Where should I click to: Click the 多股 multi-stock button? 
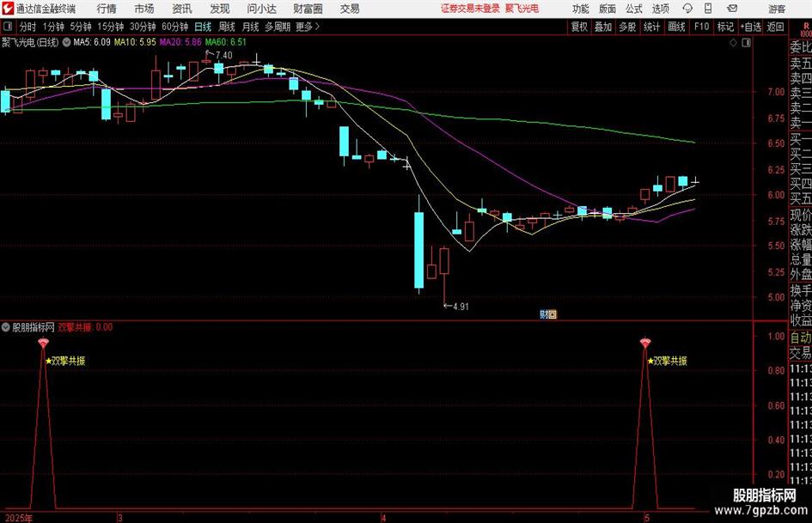tap(627, 27)
